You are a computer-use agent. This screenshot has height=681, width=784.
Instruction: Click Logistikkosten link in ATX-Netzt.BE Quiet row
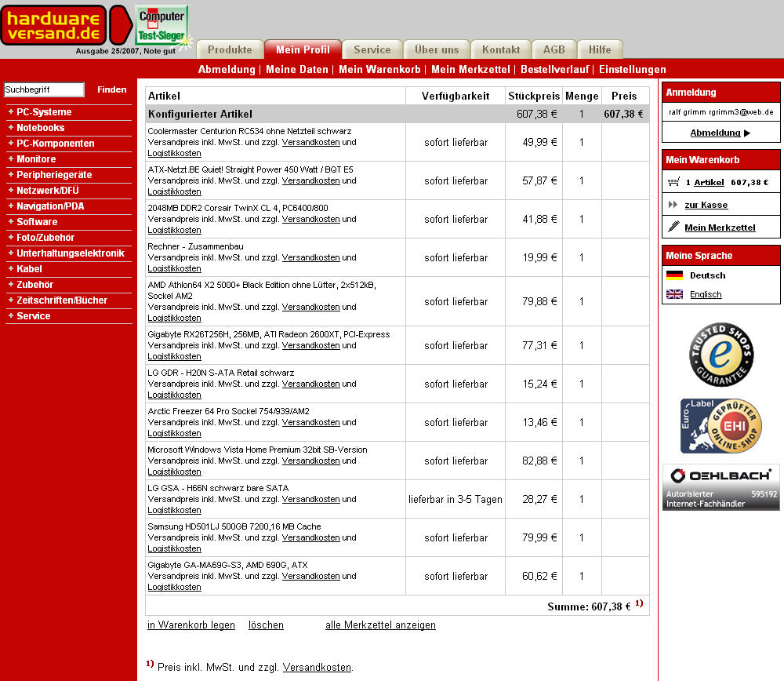[175, 191]
